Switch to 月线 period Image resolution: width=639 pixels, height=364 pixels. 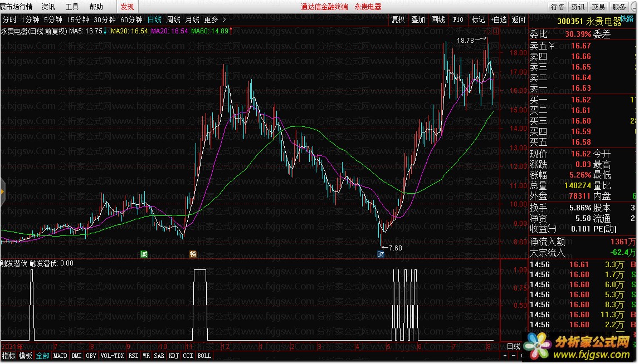pos(192,19)
